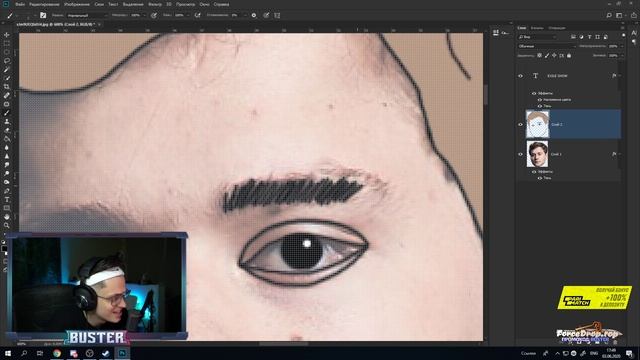Enable airbrush build-up effects icon
Image resolution: width=640 pixels, height=360 pixels.
pos(197,15)
